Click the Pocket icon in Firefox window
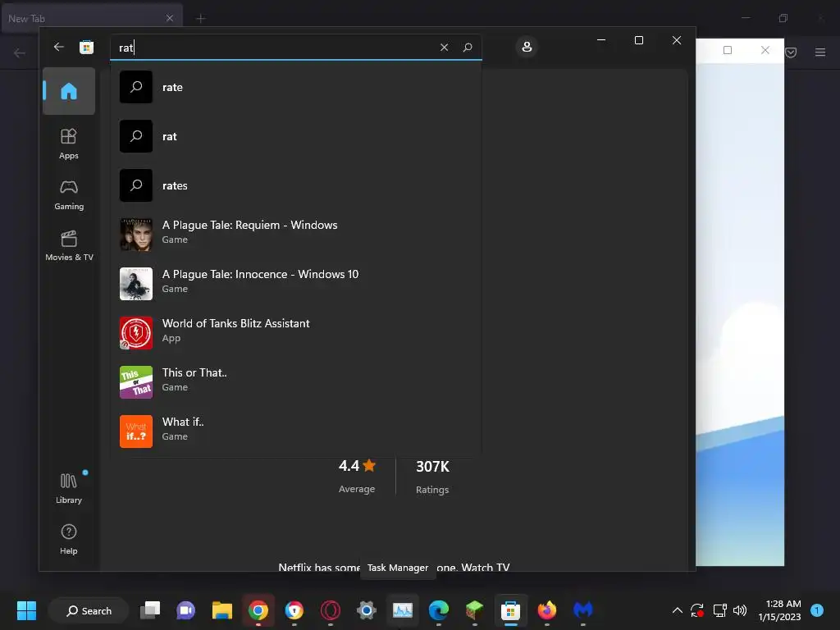This screenshot has height=630, width=840. tap(791, 52)
